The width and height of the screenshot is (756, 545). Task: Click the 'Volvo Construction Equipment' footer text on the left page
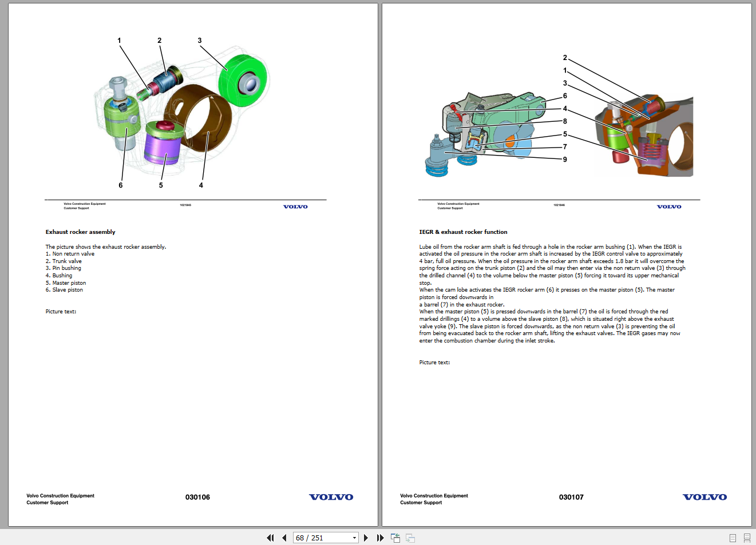click(60, 496)
